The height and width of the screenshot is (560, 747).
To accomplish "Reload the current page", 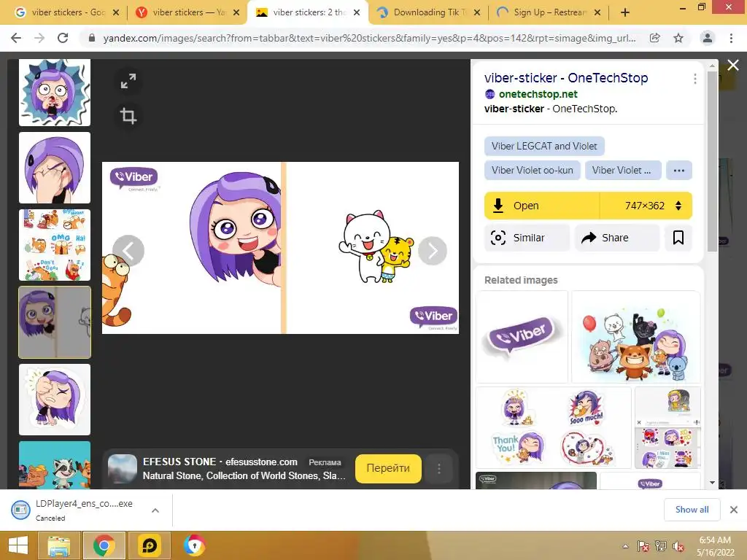I will (63, 38).
